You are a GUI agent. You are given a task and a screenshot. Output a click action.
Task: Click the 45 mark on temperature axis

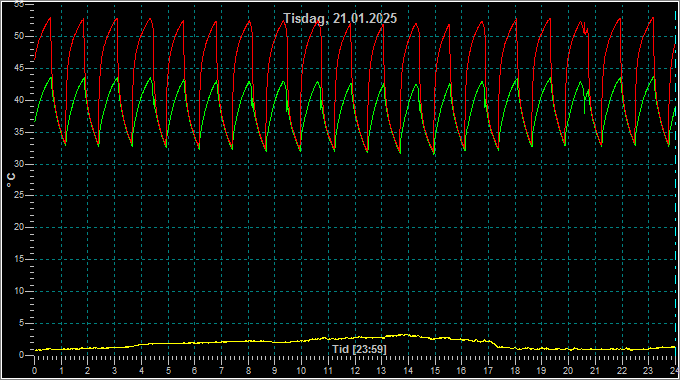(19, 68)
